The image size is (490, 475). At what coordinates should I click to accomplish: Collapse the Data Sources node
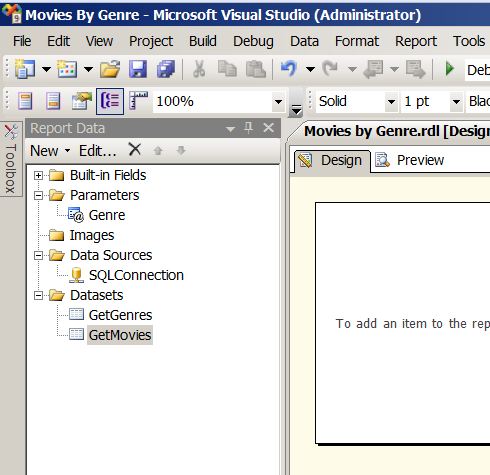[x=39, y=255]
